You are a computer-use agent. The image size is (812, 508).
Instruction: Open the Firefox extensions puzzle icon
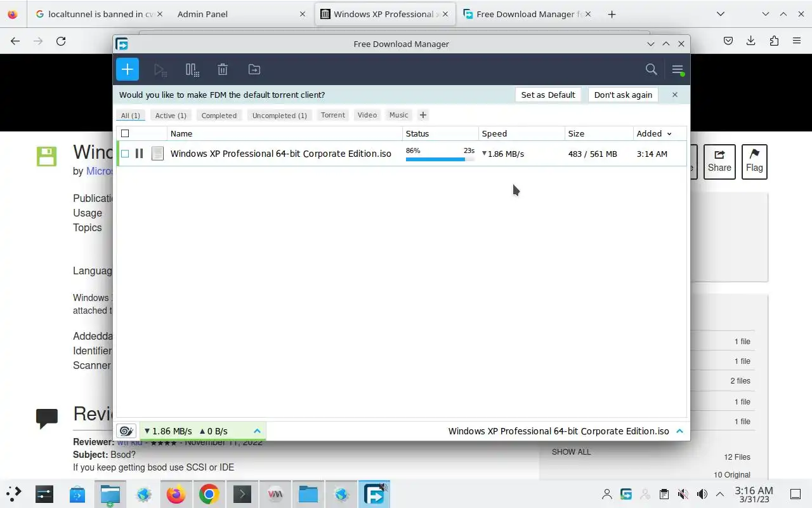pos(774,41)
